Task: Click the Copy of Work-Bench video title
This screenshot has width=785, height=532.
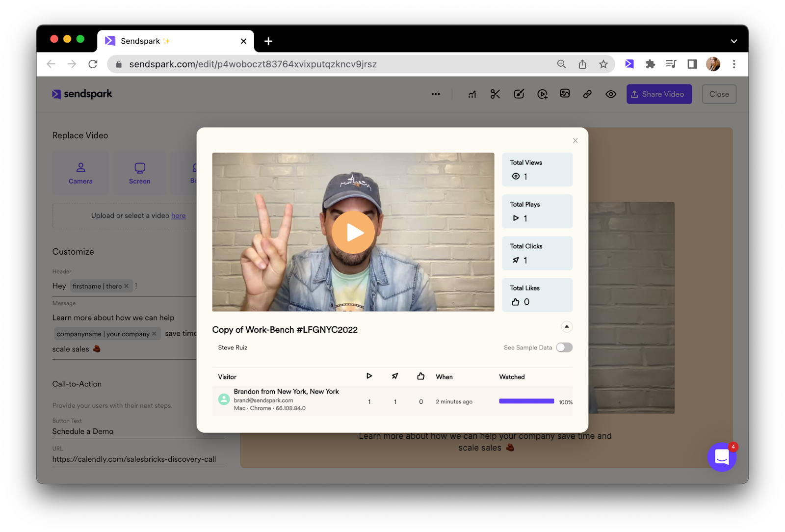Action: (285, 330)
